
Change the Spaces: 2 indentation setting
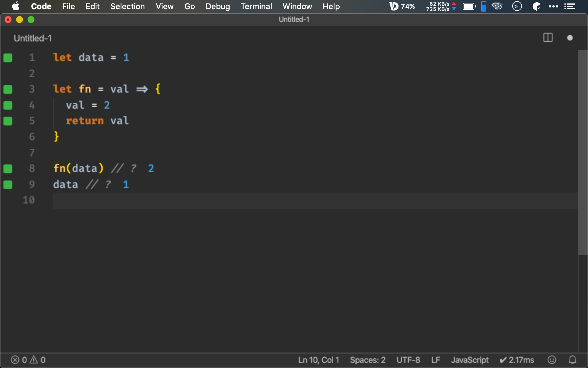(x=367, y=360)
